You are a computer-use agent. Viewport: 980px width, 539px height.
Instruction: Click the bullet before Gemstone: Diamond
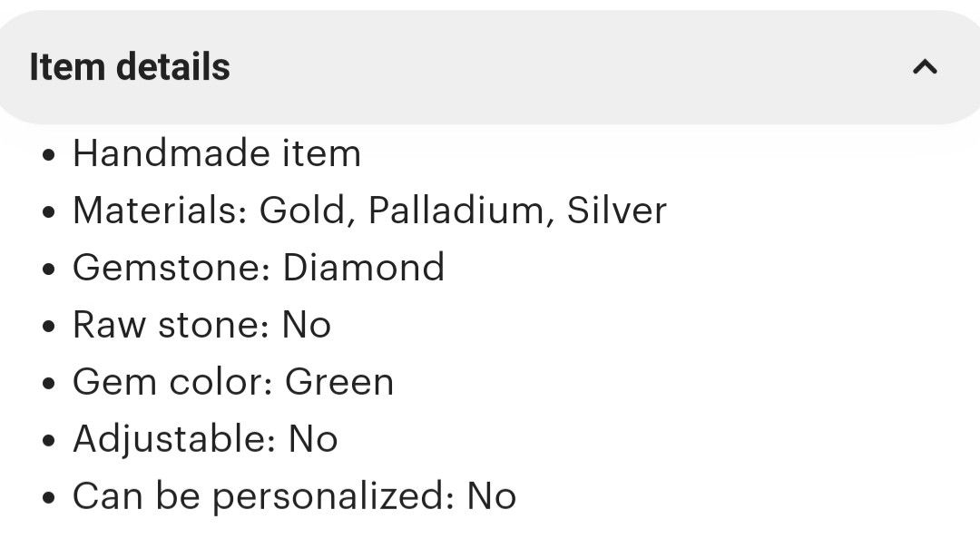click(x=49, y=269)
